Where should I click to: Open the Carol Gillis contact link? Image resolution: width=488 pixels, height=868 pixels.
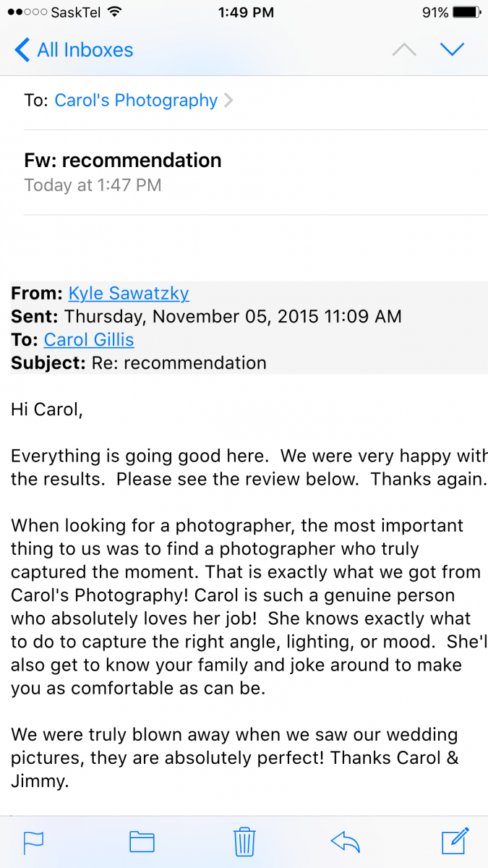(x=89, y=339)
